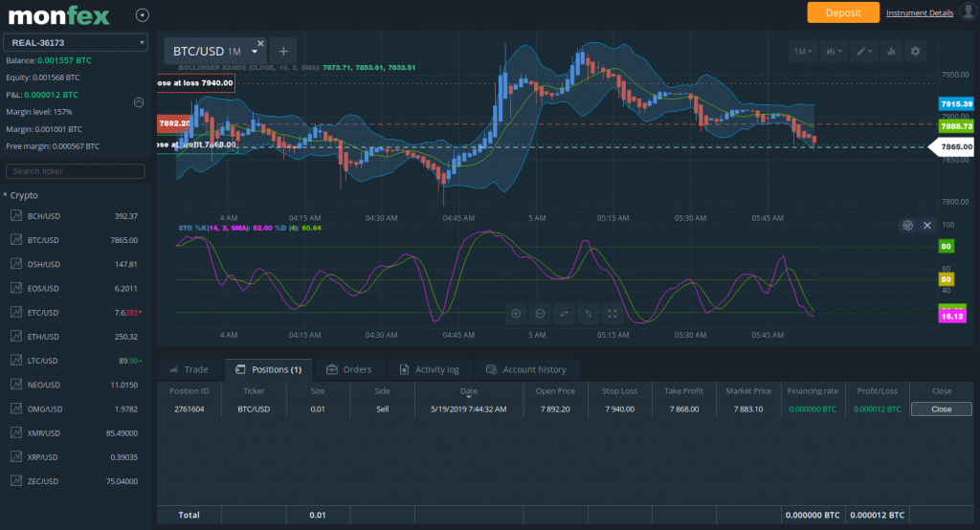Click the BTC/USD chart icon in list
The image size is (980, 530).
[x=16, y=239]
